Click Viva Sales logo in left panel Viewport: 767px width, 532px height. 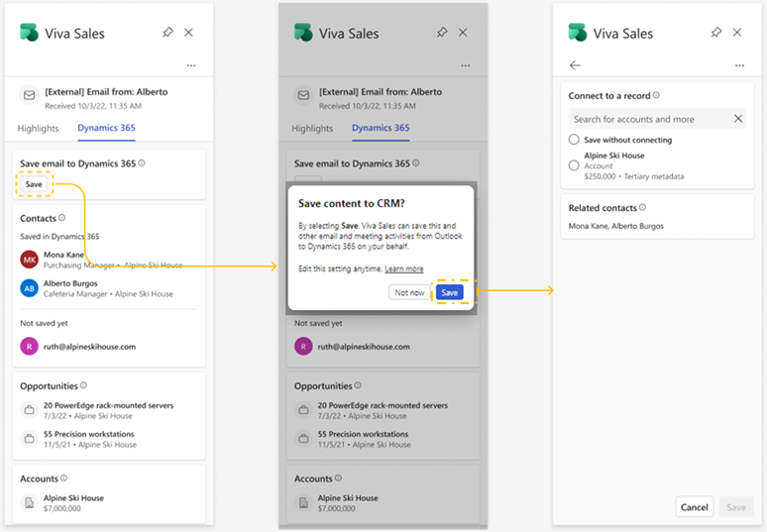tap(30, 33)
